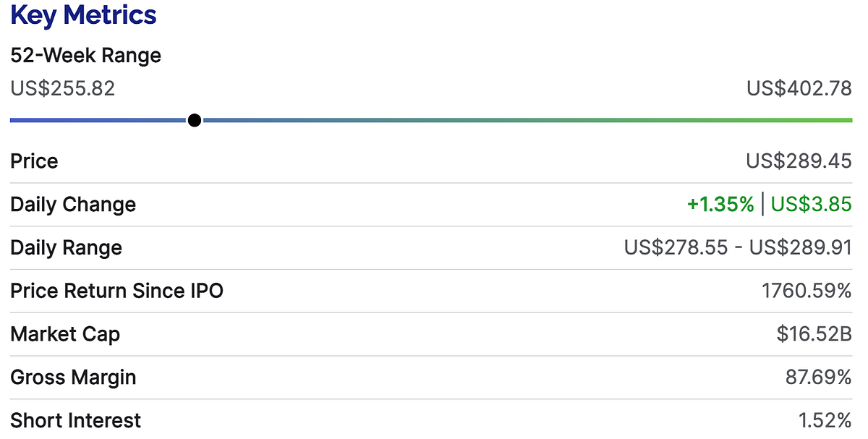Click the 1760.59% return value

coord(807,291)
